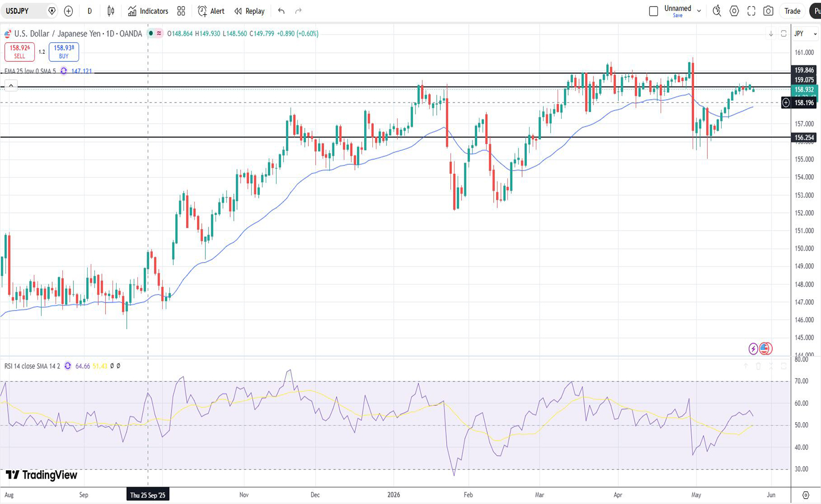
Task: Toggle the layout setup square checkbox
Action: pos(653,11)
